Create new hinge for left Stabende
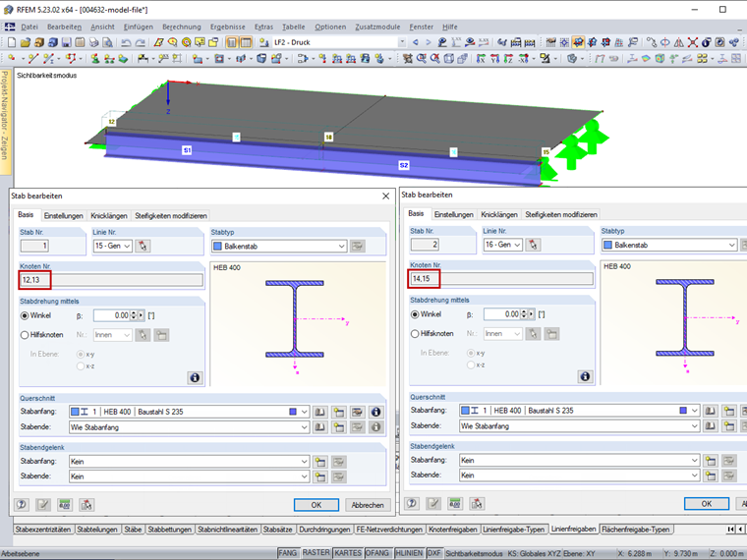The height and width of the screenshot is (560, 747). (x=320, y=476)
